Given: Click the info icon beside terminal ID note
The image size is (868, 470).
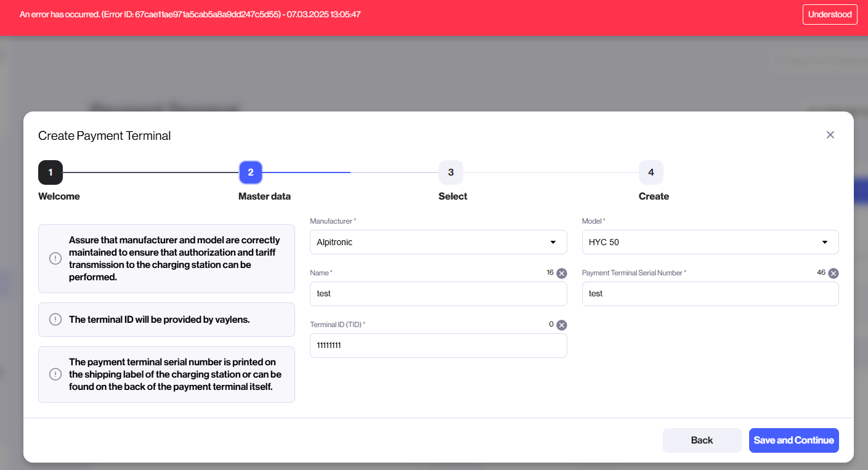Looking at the screenshot, I should tap(55, 320).
